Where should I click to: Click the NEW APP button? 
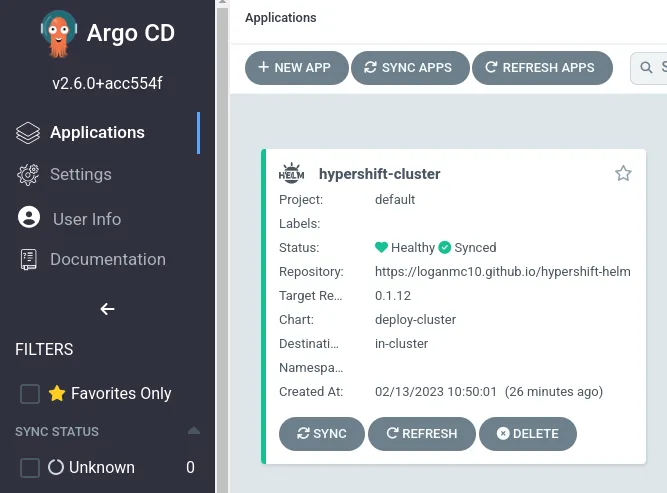pyautogui.click(x=295, y=68)
